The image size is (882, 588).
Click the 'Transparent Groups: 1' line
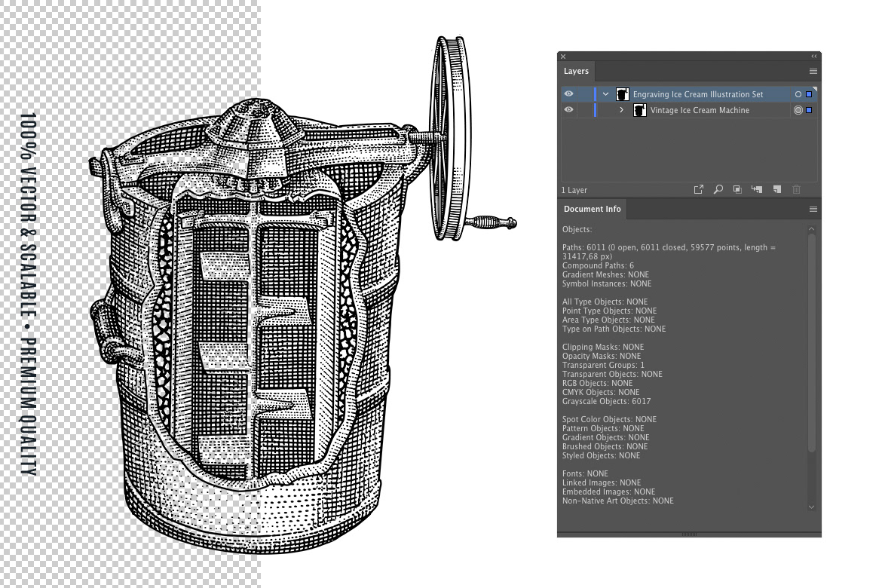click(603, 365)
